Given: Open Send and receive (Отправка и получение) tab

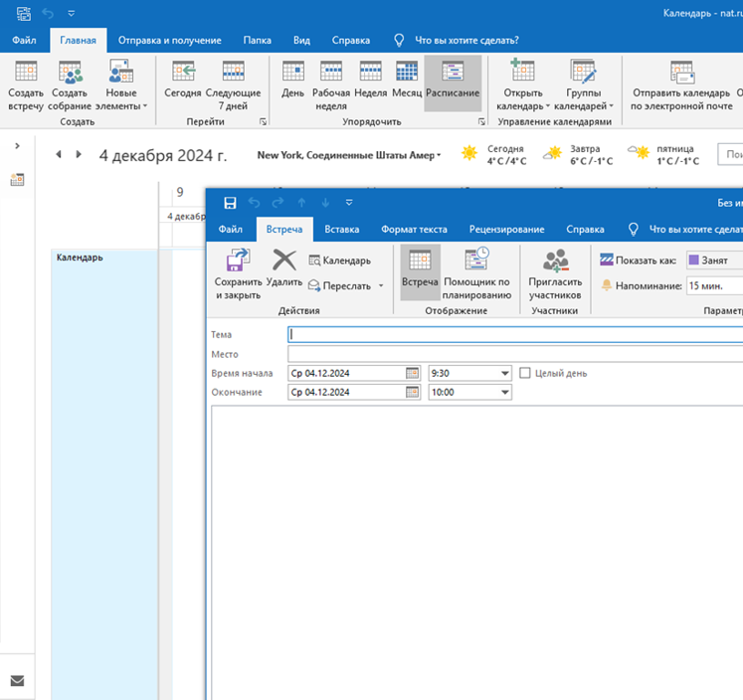Looking at the screenshot, I should (x=170, y=40).
